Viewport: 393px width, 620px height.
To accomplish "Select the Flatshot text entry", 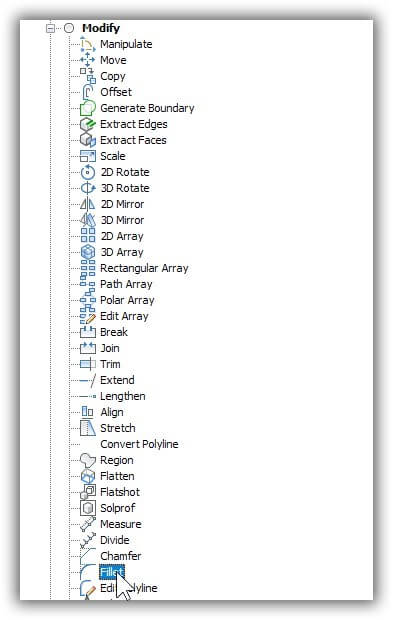I will click(x=120, y=492).
